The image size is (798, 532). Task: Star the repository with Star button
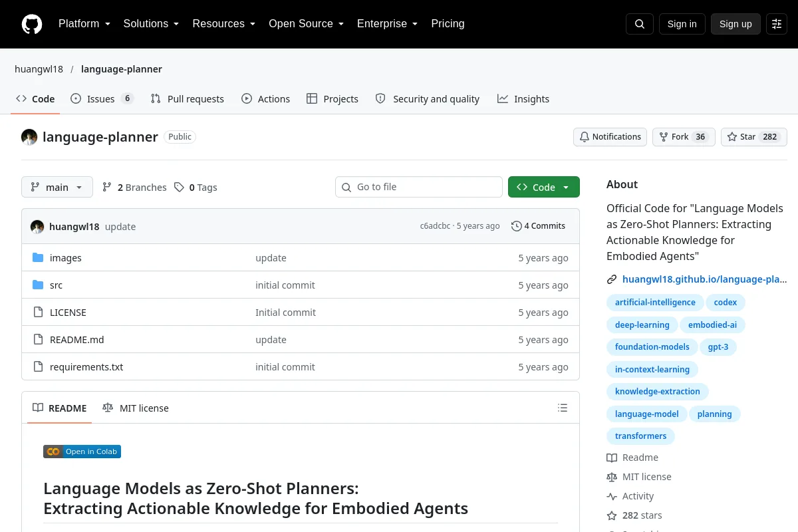753,137
